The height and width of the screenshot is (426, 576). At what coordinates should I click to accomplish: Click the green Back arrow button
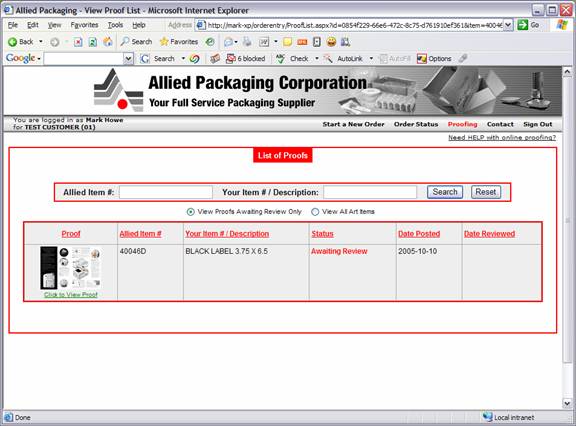(21, 42)
